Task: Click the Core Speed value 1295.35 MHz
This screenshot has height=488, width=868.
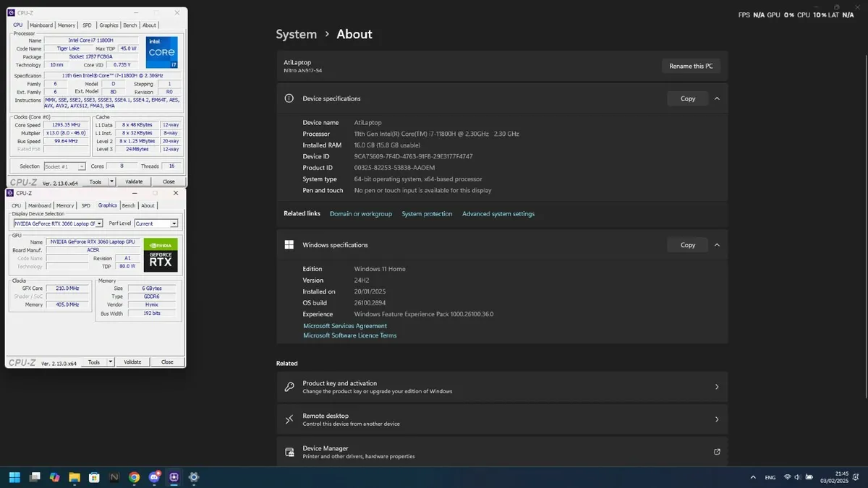Action: click(66, 125)
